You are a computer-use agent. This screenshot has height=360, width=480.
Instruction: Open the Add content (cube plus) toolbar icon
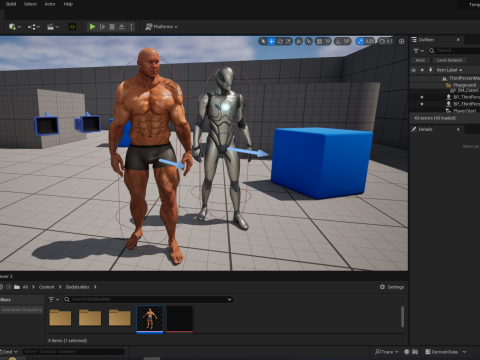pos(14,27)
